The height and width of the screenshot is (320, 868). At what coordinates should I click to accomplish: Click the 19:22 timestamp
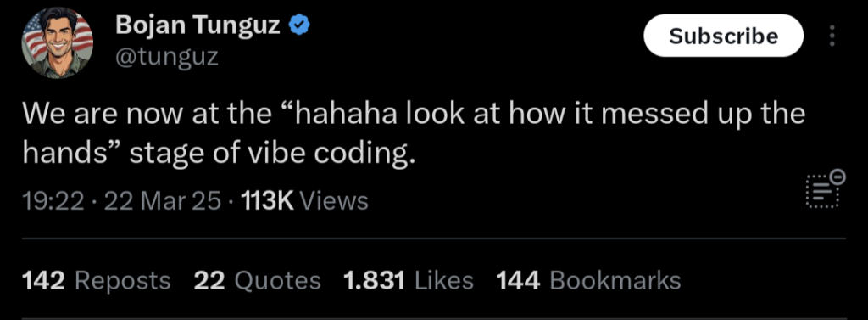(53, 200)
